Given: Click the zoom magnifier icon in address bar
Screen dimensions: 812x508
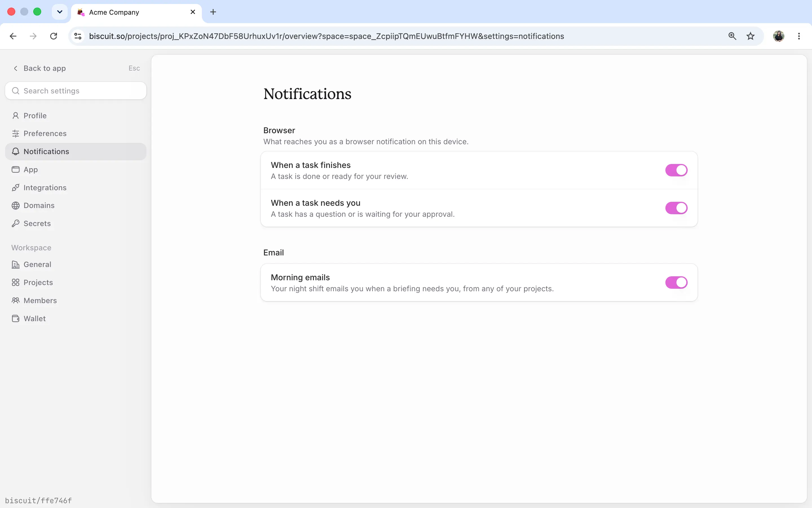Looking at the screenshot, I should click(732, 36).
